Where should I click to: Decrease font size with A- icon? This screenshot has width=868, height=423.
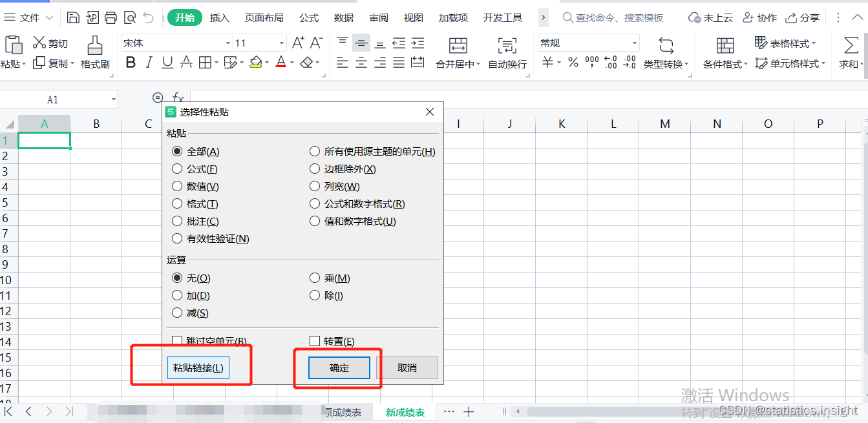(316, 43)
